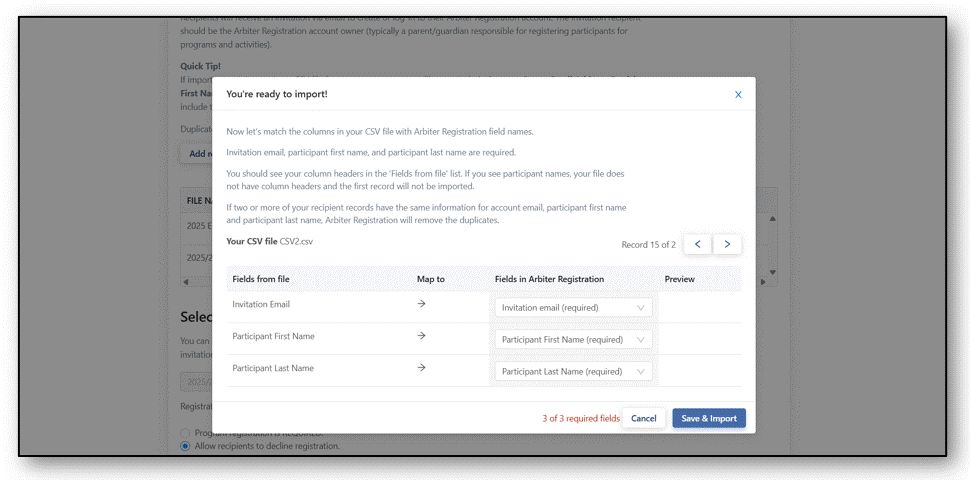Screen dimensions: 970x480
Task: Click the 3 of 3 required fields text
Action: click(581, 418)
